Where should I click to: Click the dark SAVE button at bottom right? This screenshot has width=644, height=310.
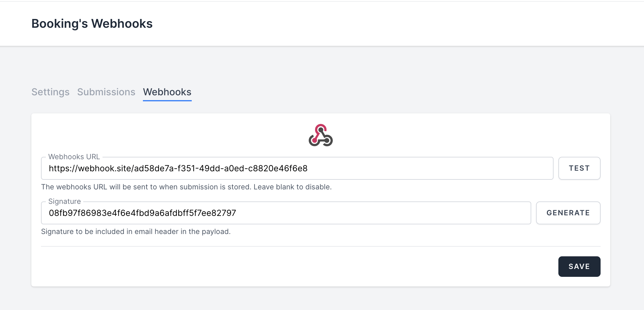(x=579, y=266)
